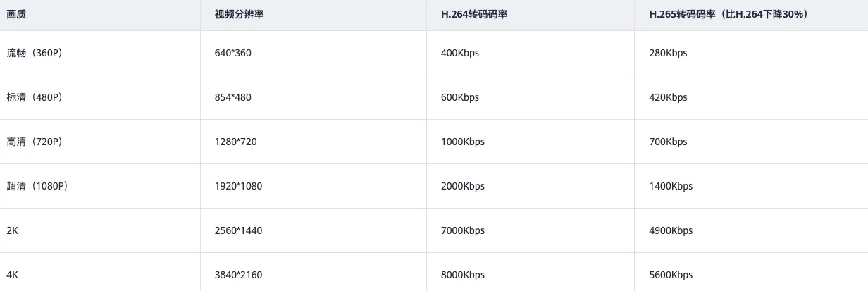Viewport: 868px width, 291px height.
Task: Click the 1280*720 resolution value
Action: click(x=235, y=142)
